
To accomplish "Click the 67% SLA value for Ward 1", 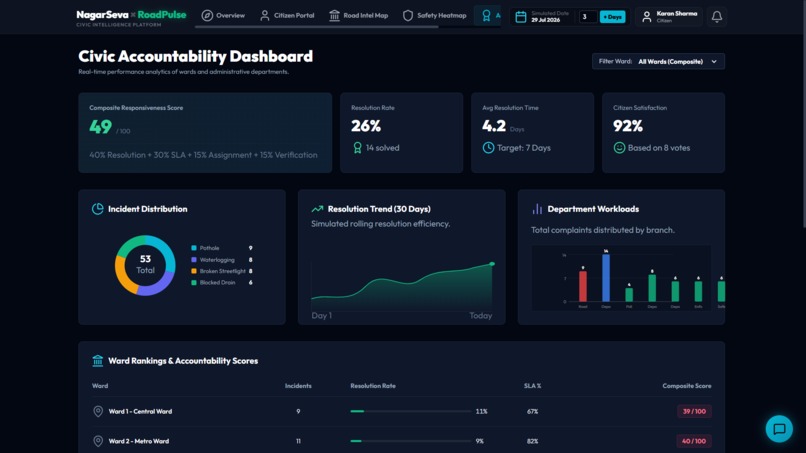I will 533,411.
